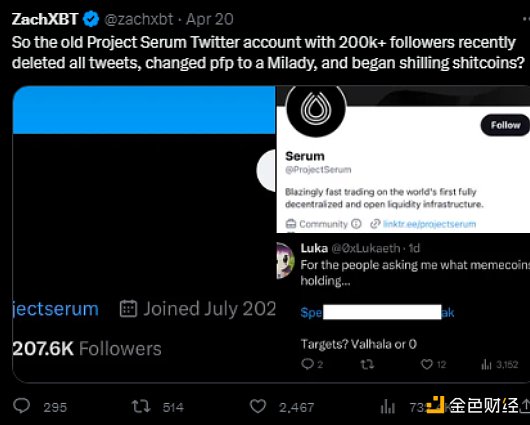Screen dimensions: 530x425
Task: Open 207.6K Followers list
Action: 87,349
